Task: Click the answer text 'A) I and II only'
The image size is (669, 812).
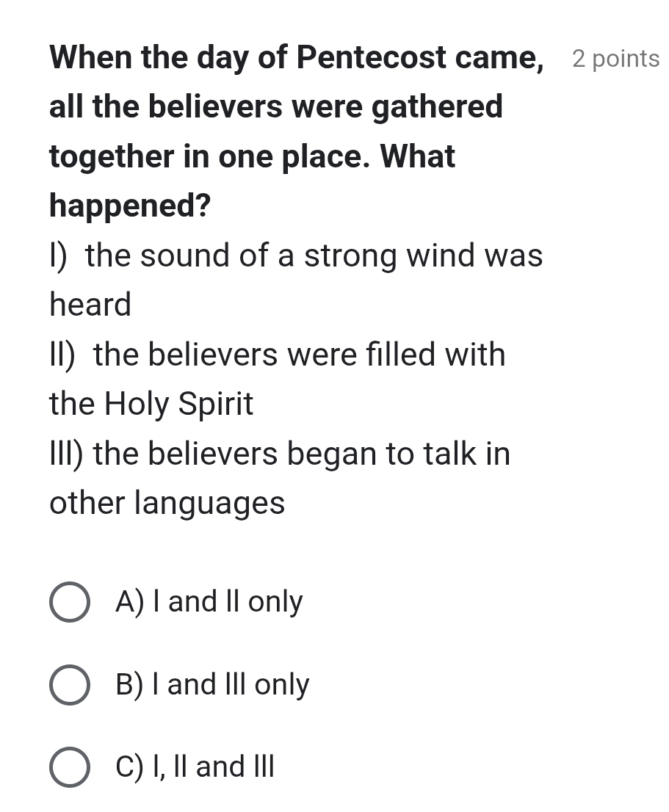Action: coord(209,602)
